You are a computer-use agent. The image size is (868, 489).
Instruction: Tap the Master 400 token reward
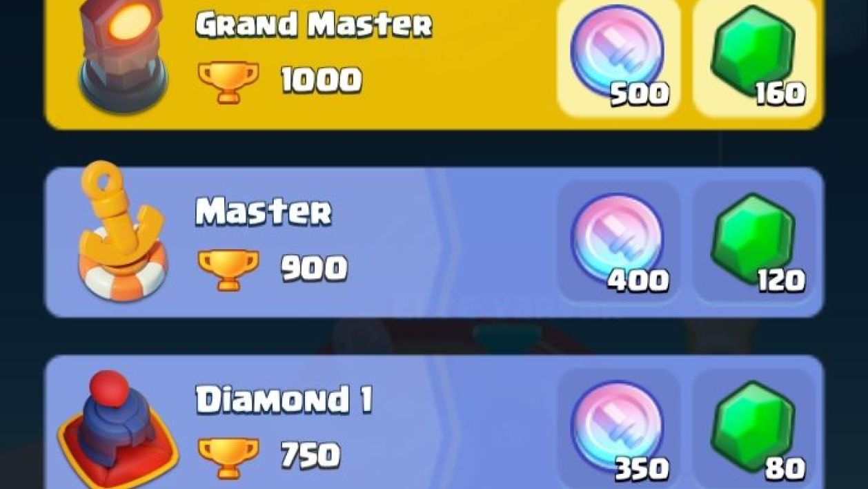coord(618,242)
